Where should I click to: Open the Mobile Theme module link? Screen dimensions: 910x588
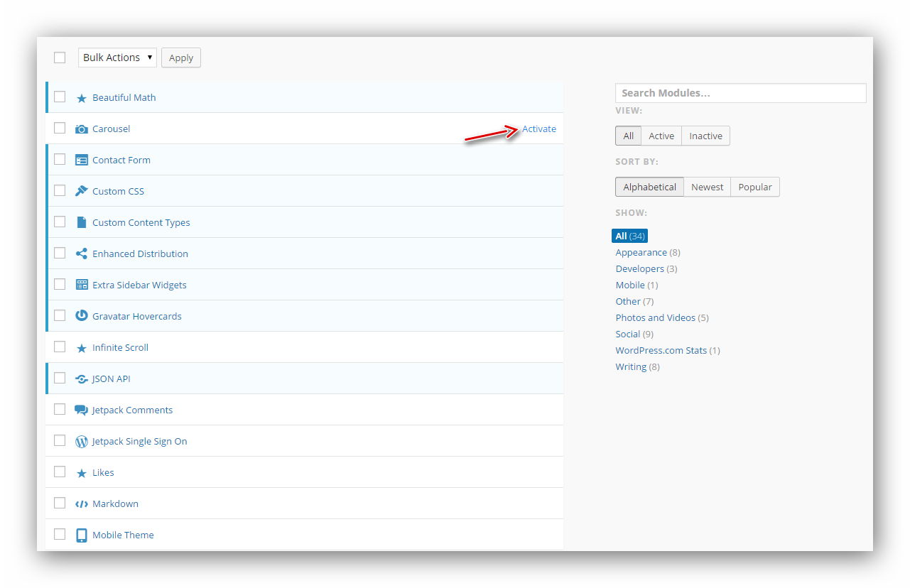pos(124,535)
